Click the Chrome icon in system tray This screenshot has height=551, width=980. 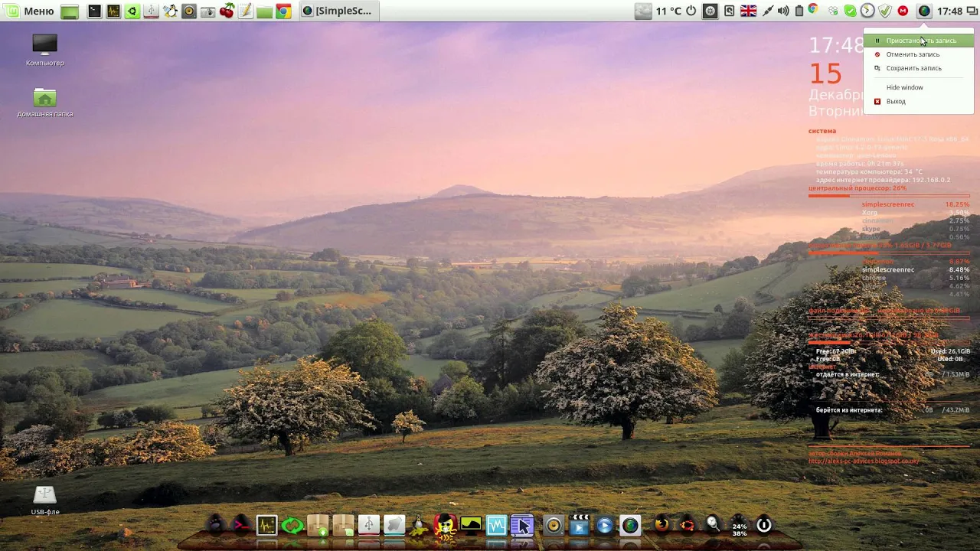point(813,10)
